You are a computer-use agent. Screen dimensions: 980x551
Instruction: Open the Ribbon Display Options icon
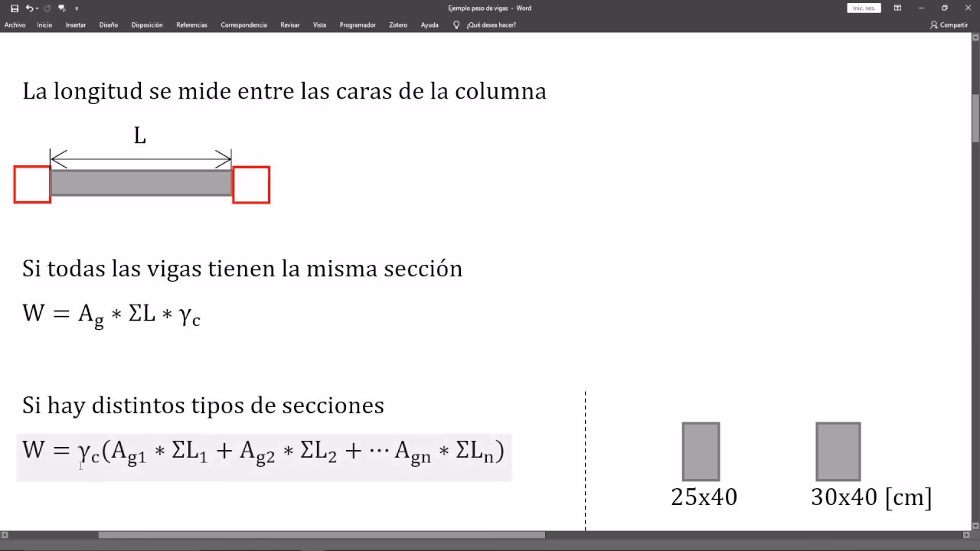(897, 8)
